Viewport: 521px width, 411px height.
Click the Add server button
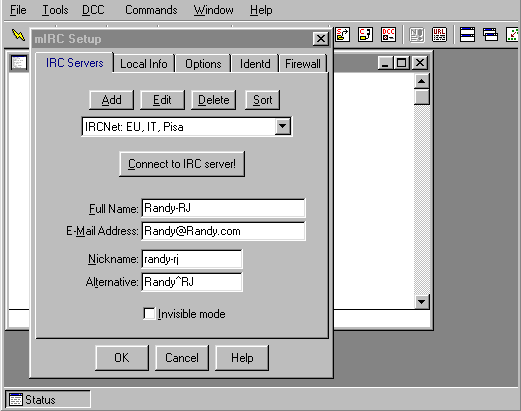pyautogui.click(x=111, y=100)
